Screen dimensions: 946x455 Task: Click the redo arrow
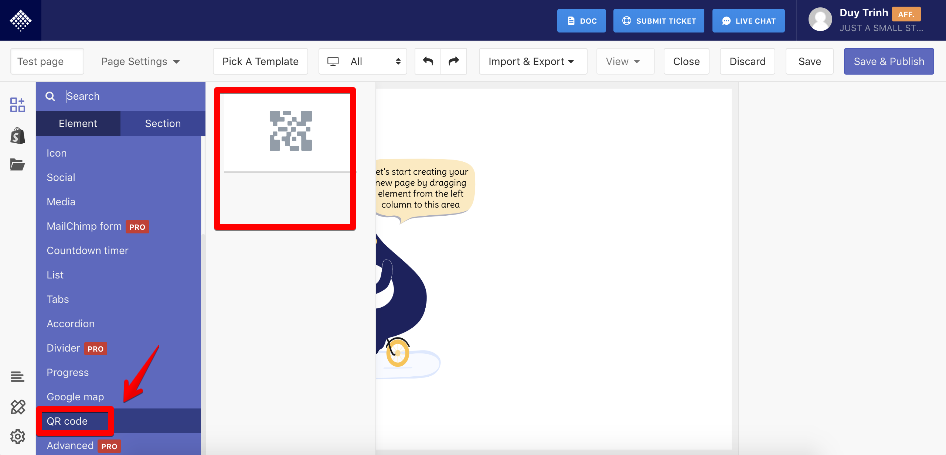pyautogui.click(x=454, y=62)
